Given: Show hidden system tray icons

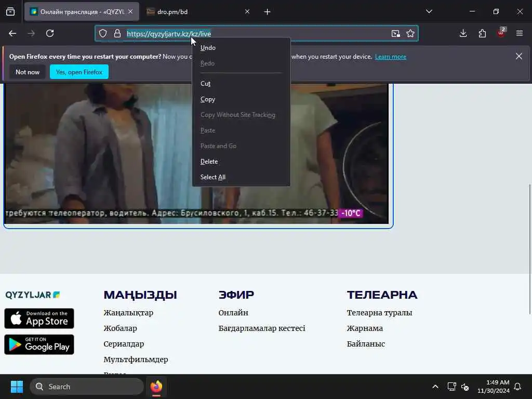Looking at the screenshot, I should [435, 387].
